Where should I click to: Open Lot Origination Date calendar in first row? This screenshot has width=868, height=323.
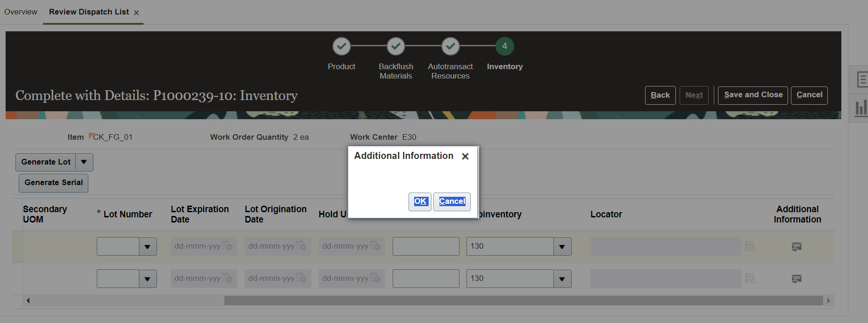301,246
